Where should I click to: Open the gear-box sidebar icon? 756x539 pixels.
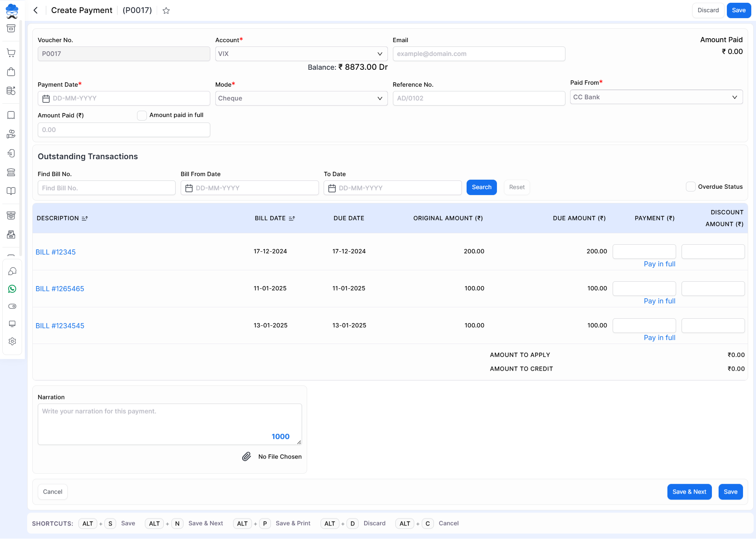coord(11,215)
